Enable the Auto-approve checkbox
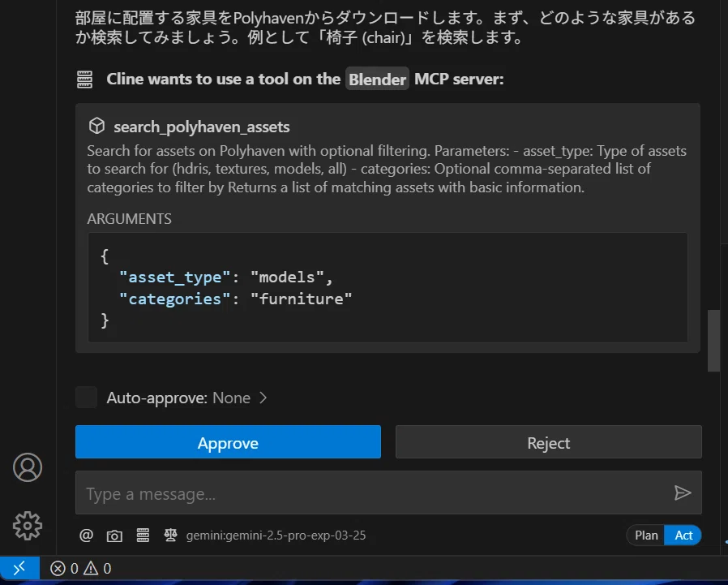The height and width of the screenshot is (585, 728). click(x=87, y=398)
